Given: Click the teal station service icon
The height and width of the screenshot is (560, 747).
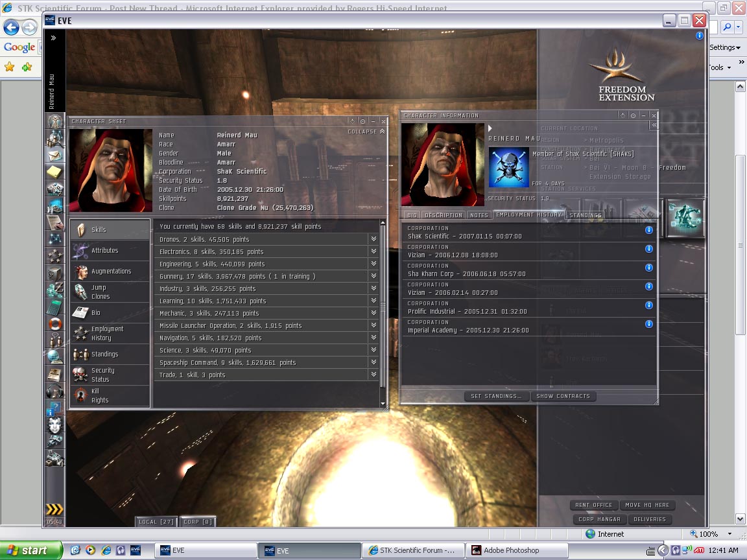Looking at the screenshot, I should (685, 218).
